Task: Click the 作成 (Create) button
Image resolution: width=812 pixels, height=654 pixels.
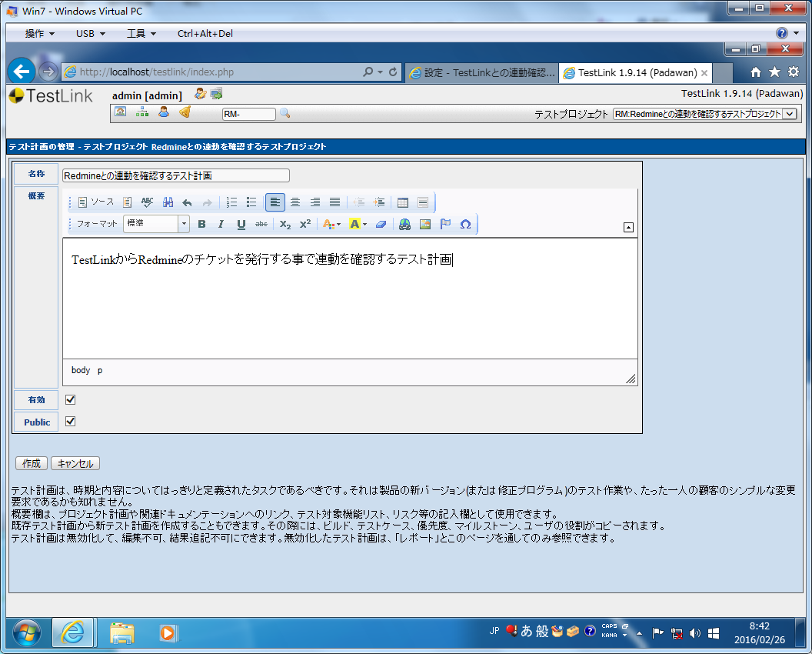Action: coord(32,463)
